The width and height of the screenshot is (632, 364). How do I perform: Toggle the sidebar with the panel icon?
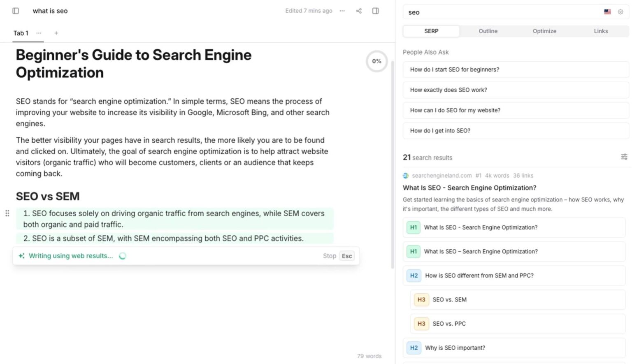coord(16,11)
